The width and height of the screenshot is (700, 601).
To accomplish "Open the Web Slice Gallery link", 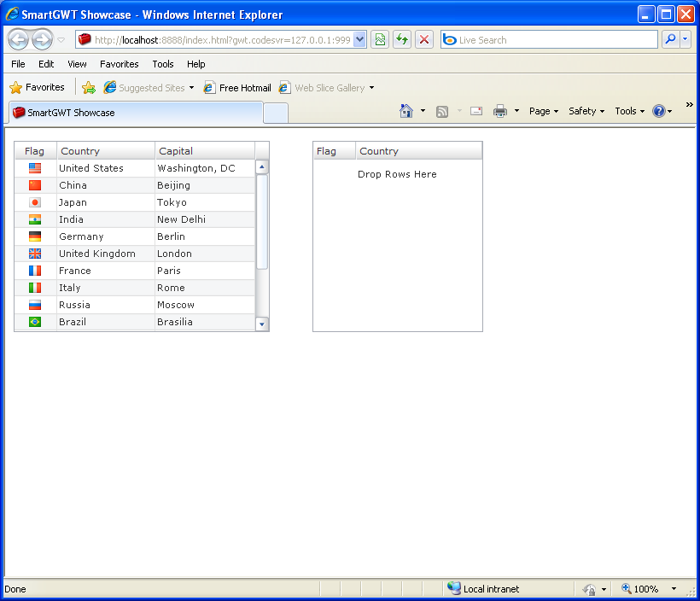I will [x=326, y=88].
